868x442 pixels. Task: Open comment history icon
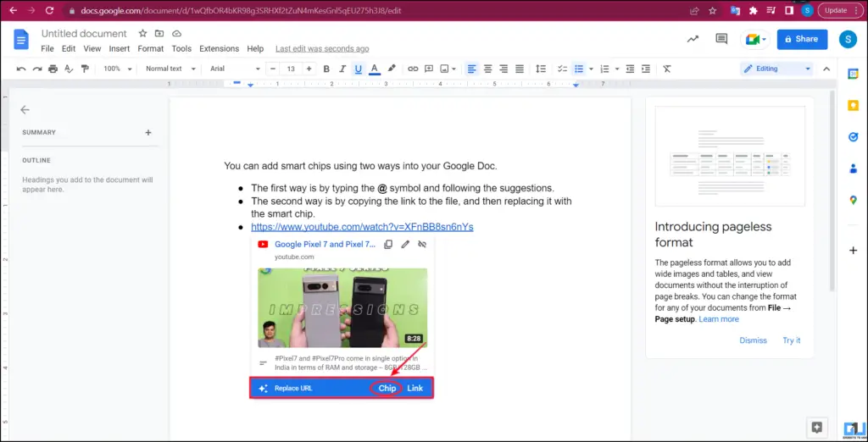coord(721,39)
